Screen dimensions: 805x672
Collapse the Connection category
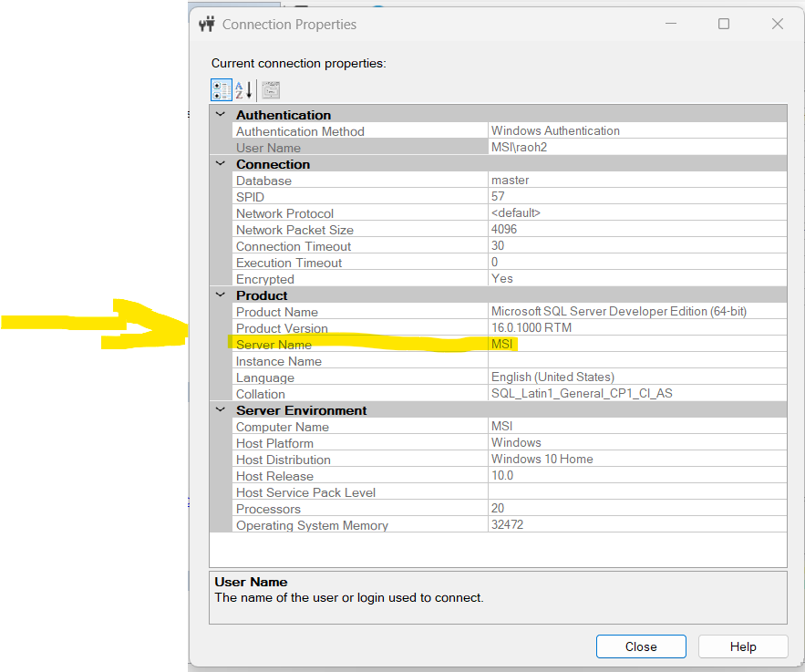[x=220, y=164]
